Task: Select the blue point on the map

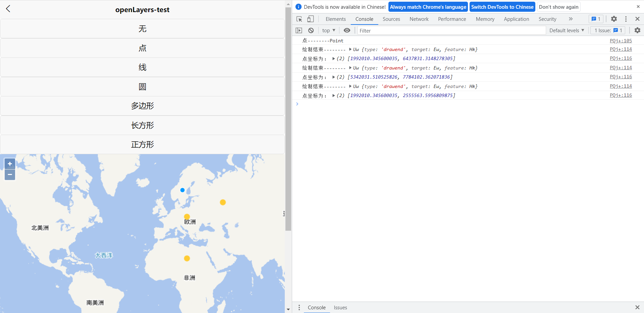Action: (x=182, y=190)
